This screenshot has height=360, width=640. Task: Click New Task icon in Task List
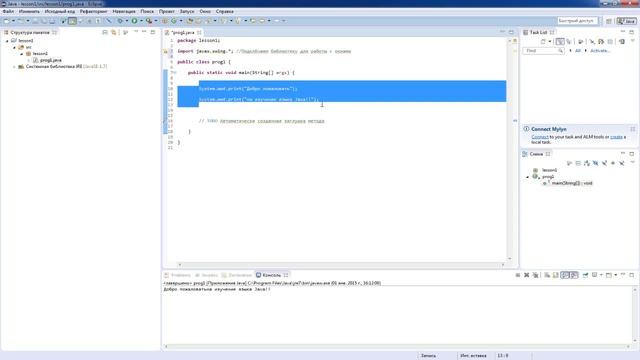pyautogui.click(x=543, y=42)
